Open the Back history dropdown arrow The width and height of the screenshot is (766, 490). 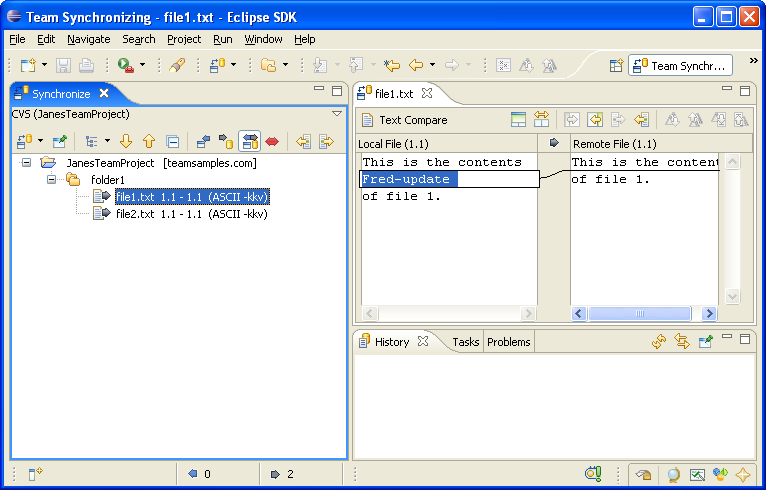[x=432, y=64]
